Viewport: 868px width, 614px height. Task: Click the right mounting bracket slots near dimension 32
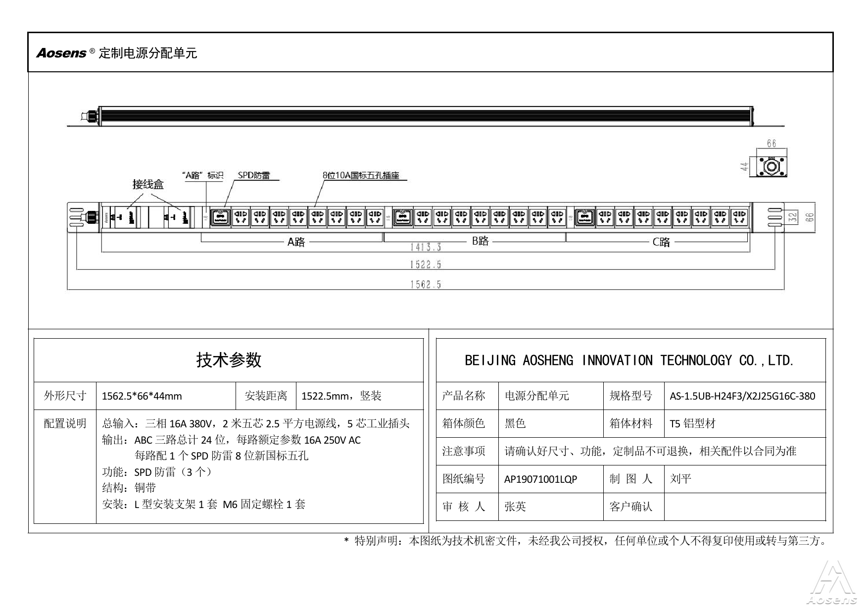tap(774, 217)
